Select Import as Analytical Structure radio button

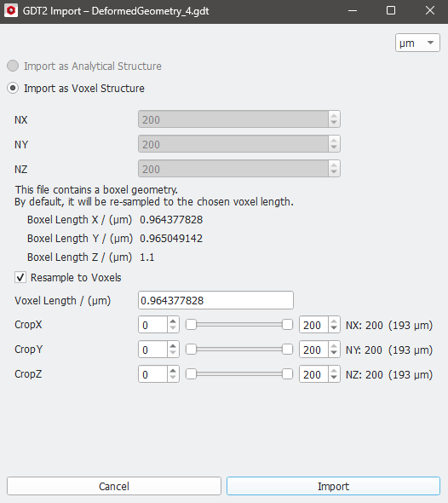coord(13,66)
